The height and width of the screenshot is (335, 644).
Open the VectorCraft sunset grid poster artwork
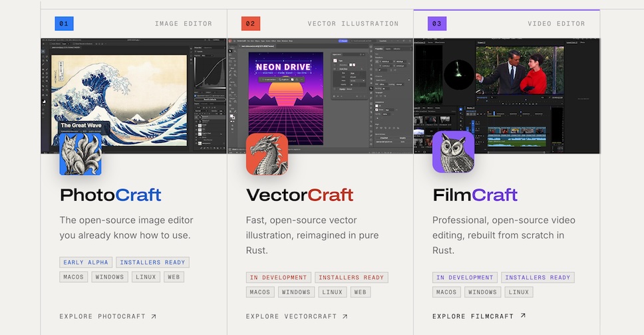[286, 98]
